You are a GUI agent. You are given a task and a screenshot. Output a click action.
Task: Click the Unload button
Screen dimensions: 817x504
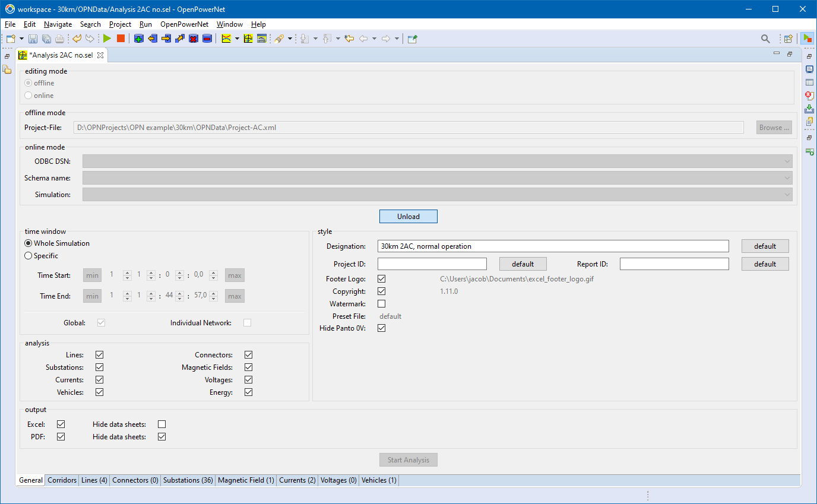pyautogui.click(x=408, y=217)
